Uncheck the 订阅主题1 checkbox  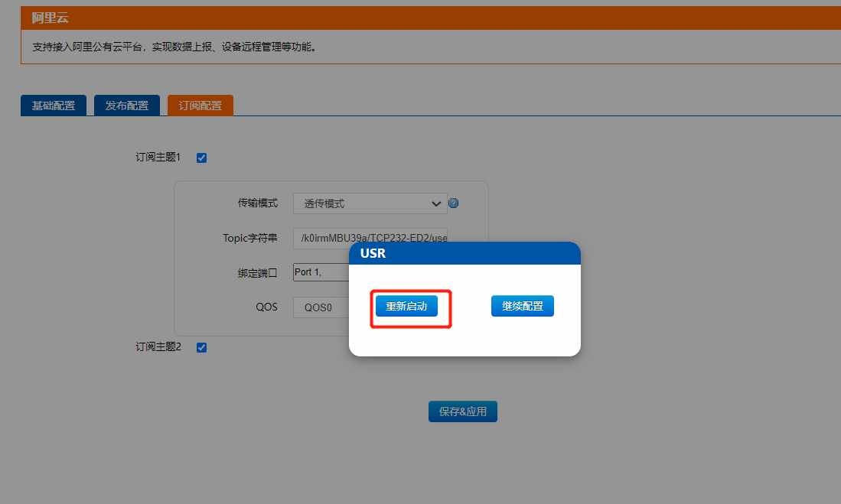click(x=202, y=158)
